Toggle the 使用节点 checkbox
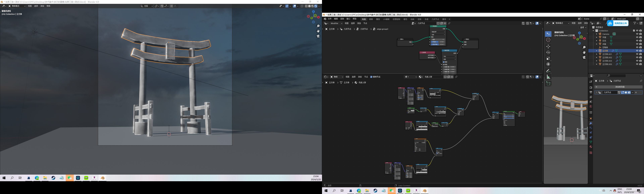The image size is (644, 194). tap(371, 77)
